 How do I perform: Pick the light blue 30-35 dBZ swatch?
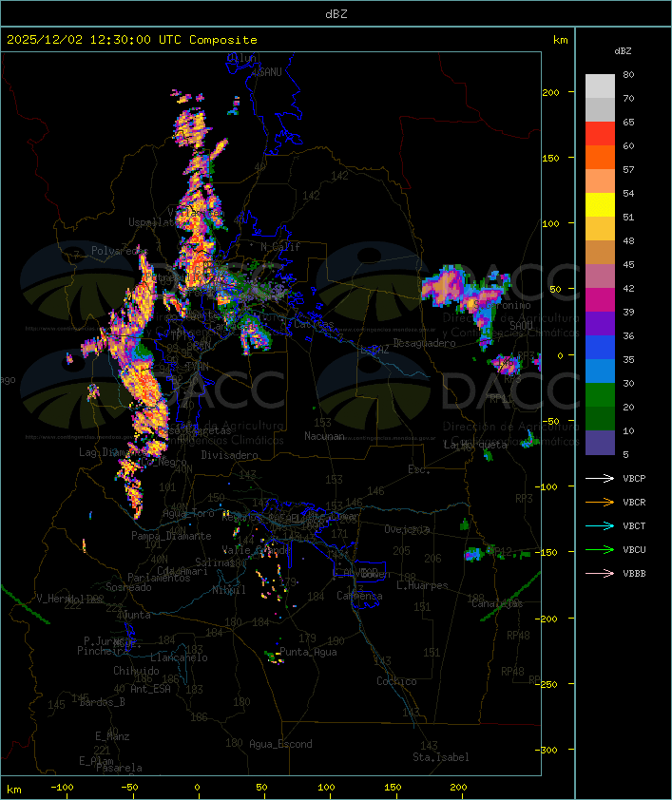(600, 371)
